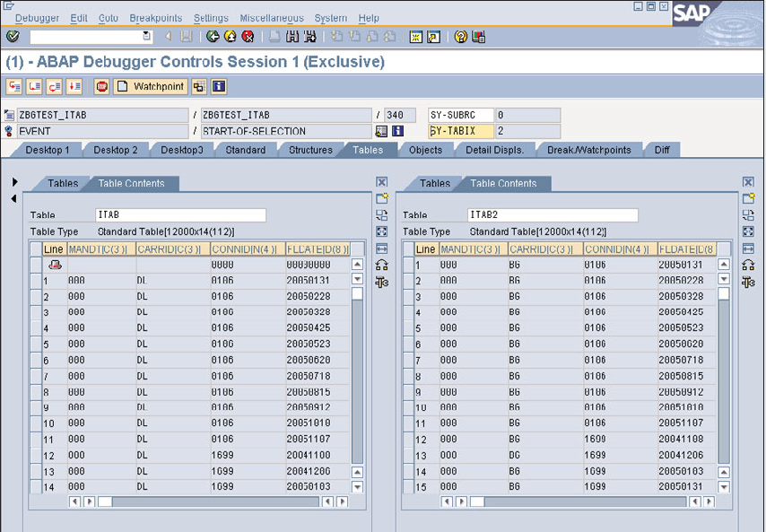Image resolution: width=766 pixels, height=532 pixels.
Task: Open the left panel disclosure arrow
Action: pyautogui.click(x=13, y=179)
